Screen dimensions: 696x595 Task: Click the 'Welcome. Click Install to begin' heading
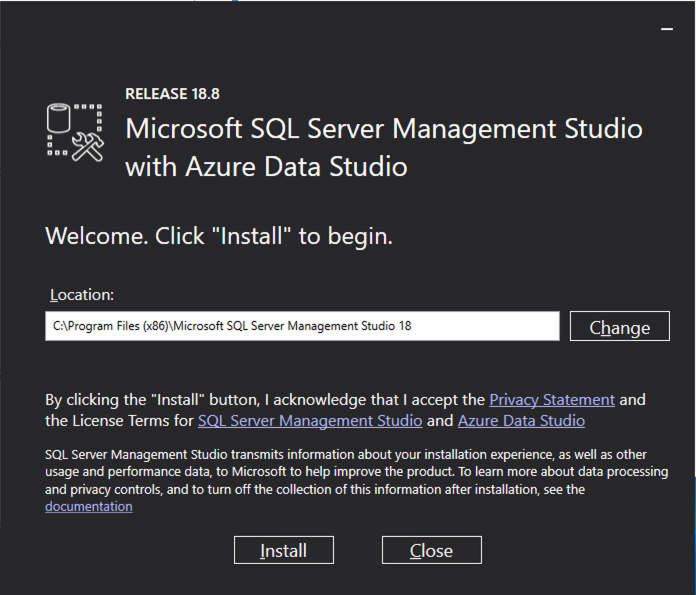tap(219, 236)
